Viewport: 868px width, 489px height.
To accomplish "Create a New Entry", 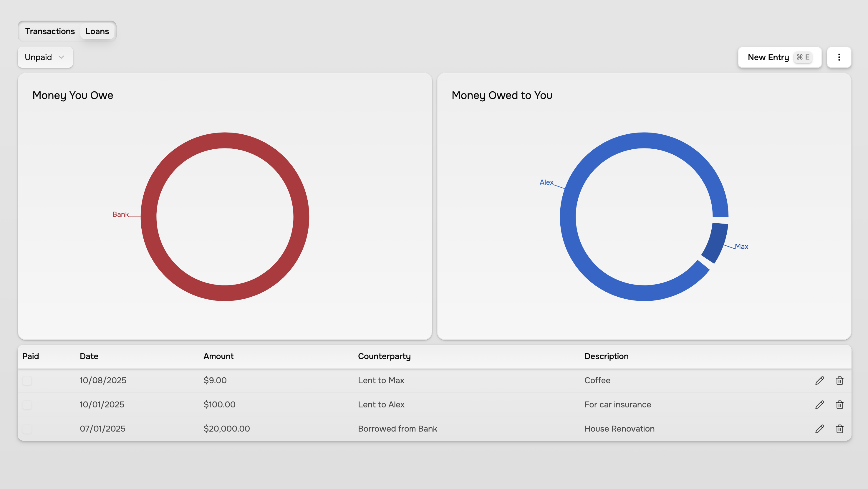I will [780, 57].
